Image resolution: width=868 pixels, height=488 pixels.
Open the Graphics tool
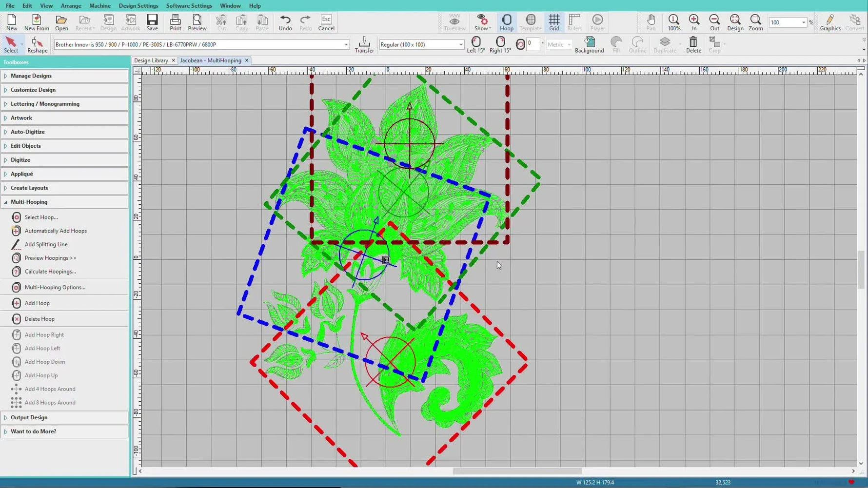pyautogui.click(x=830, y=22)
